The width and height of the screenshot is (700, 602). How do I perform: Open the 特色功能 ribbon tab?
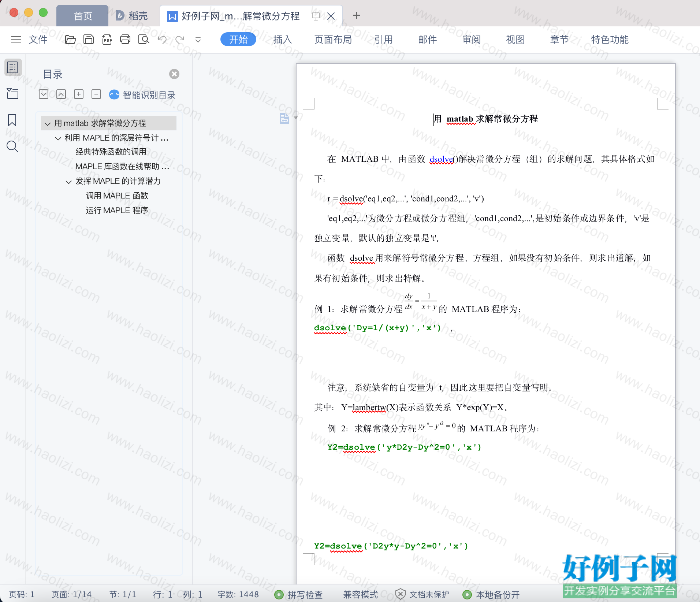610,39
